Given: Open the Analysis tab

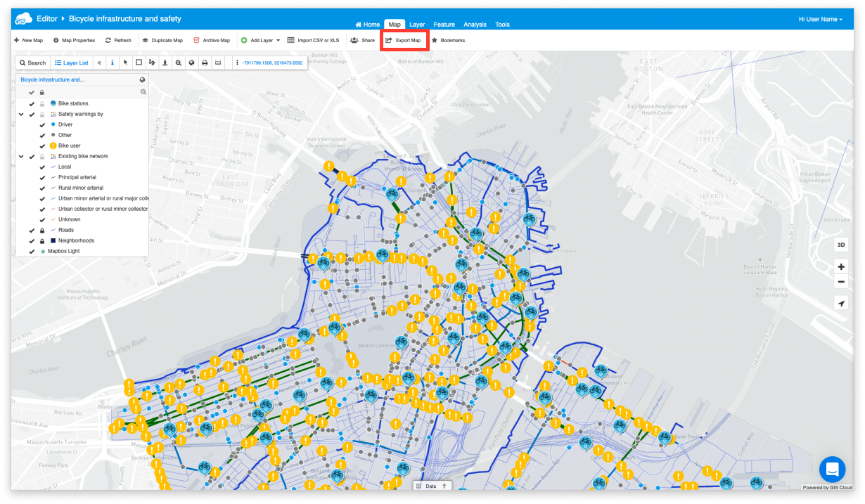Looking at the screenshot, I should coord(475,25).
